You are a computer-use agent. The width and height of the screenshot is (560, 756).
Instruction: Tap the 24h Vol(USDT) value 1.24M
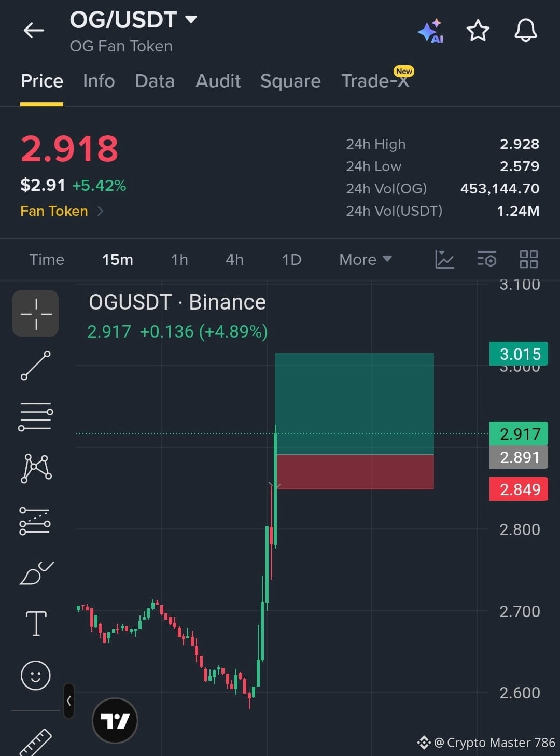pyautogui.click(x=518, y=211)
